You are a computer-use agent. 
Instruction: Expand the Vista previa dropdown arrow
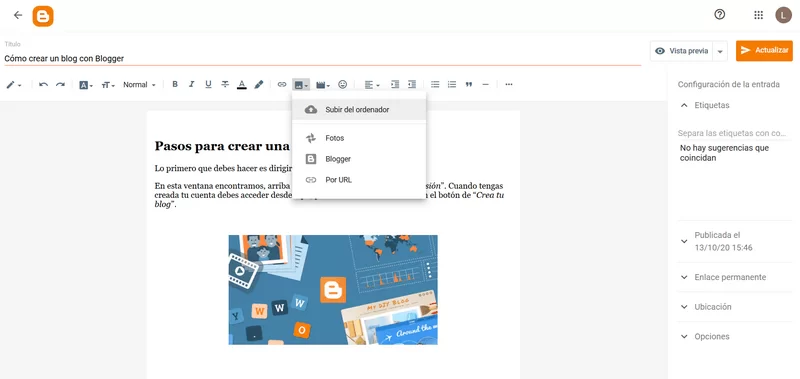point(720,51)
